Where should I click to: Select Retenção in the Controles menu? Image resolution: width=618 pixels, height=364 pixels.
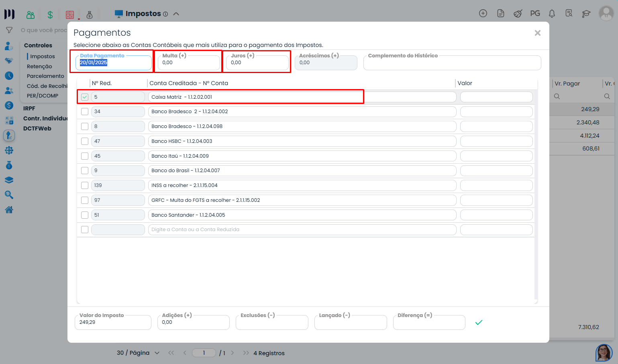39,66
